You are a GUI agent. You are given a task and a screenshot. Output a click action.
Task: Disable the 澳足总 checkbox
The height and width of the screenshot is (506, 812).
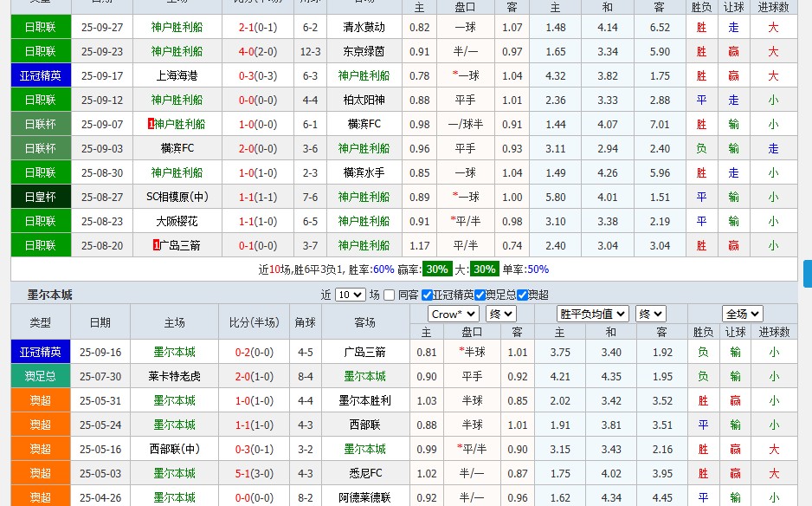coord(480,294)
